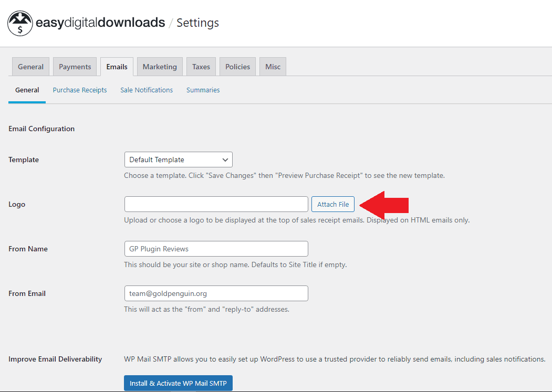Open the Purchase Receipts sub-section
Image resolution: width=552 pixels, height=392 pixels.
80,90
